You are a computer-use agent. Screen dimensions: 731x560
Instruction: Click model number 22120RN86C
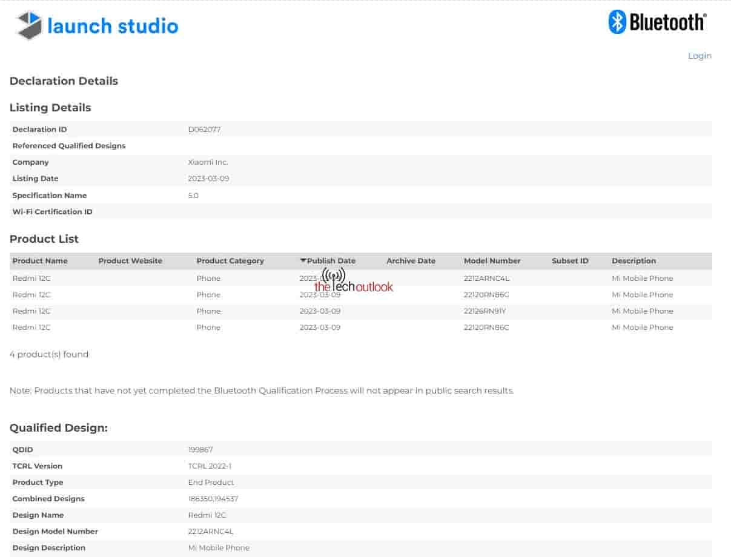click(486, 328)
